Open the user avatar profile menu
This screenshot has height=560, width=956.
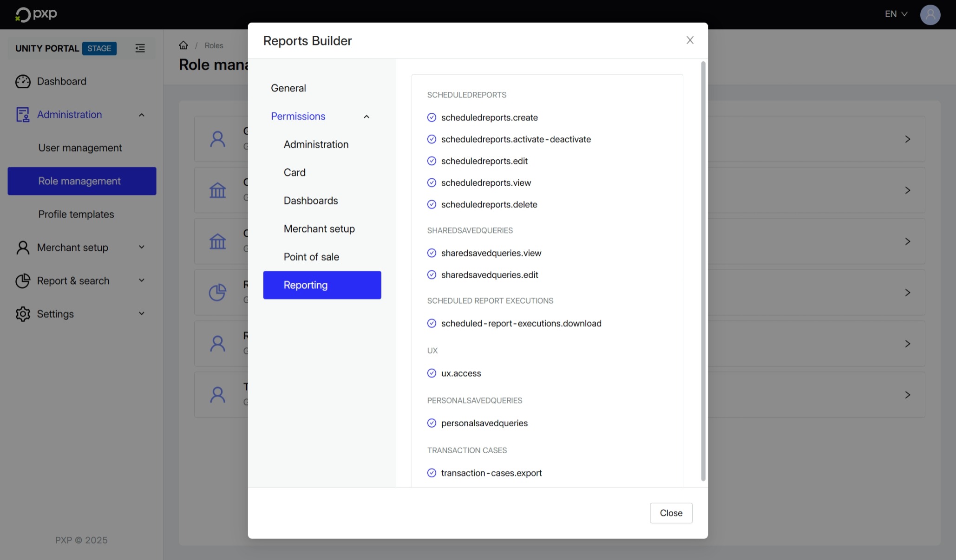coord(930,14)
